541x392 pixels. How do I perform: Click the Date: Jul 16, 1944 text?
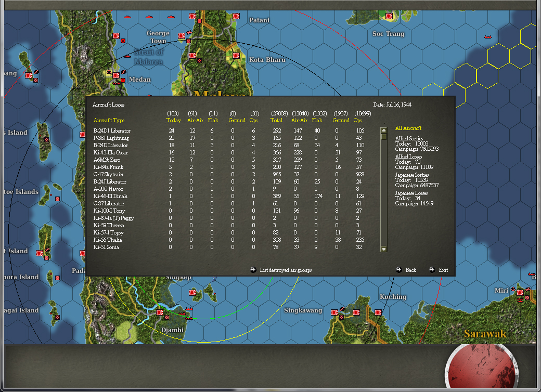click(x=392, y=105)
